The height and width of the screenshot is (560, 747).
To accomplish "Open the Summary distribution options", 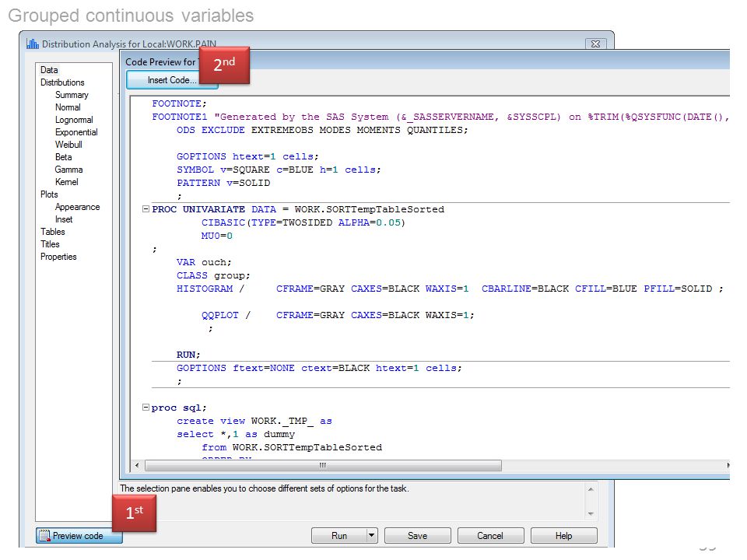I will click(72, 95).
